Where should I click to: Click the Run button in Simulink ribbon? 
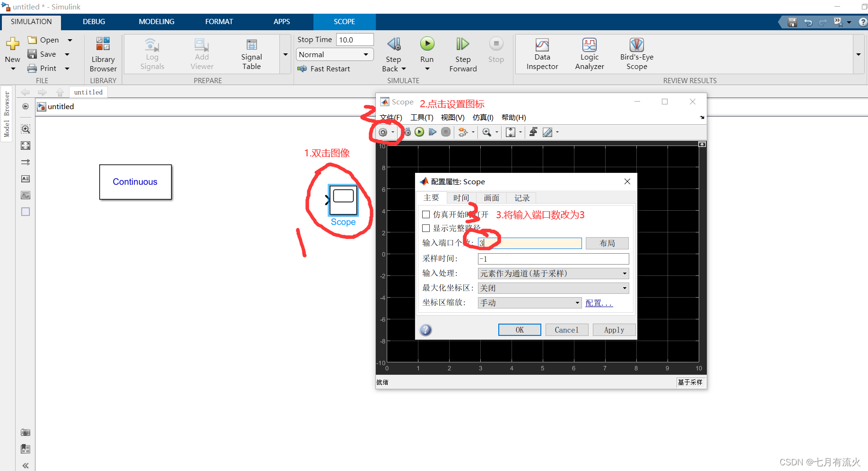coord(427,44)
